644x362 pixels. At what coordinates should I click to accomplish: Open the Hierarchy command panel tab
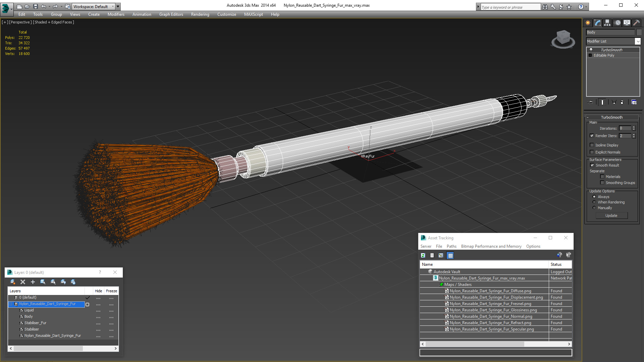[x=607, y=23]
